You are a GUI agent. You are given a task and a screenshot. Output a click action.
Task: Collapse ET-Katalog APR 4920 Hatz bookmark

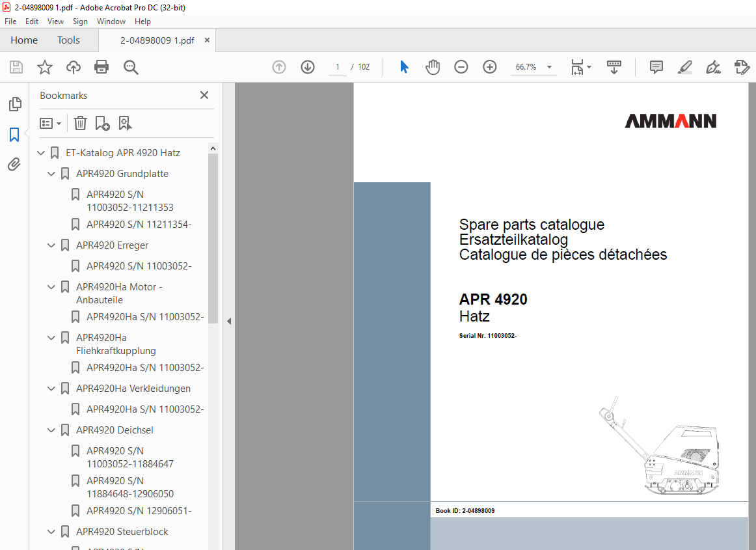41,153
